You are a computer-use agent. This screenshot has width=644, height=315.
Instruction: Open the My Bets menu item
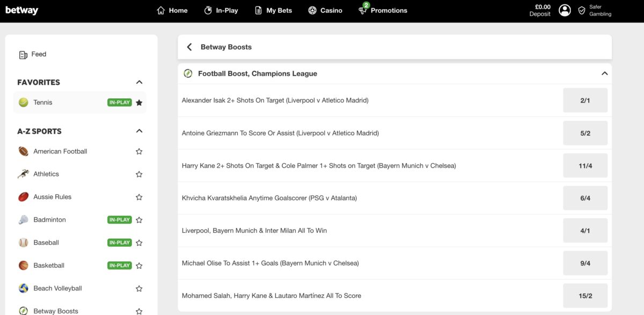coord(273,10)
